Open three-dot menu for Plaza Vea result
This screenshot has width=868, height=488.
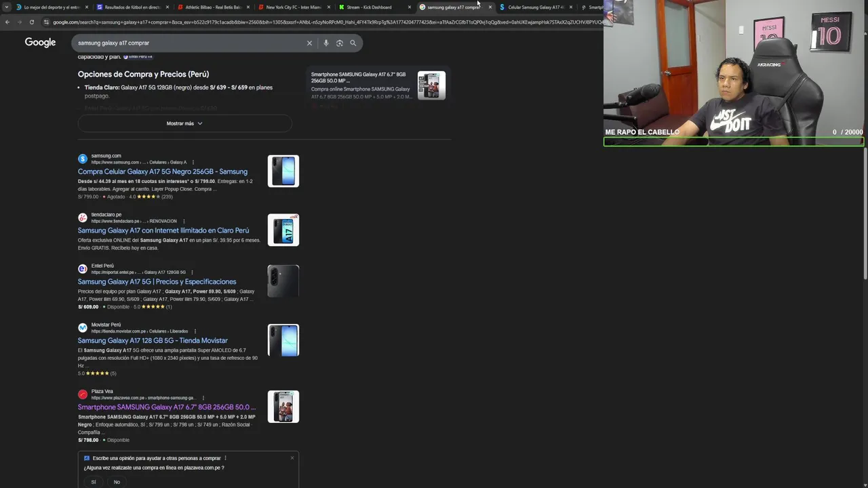click(203, 398)
